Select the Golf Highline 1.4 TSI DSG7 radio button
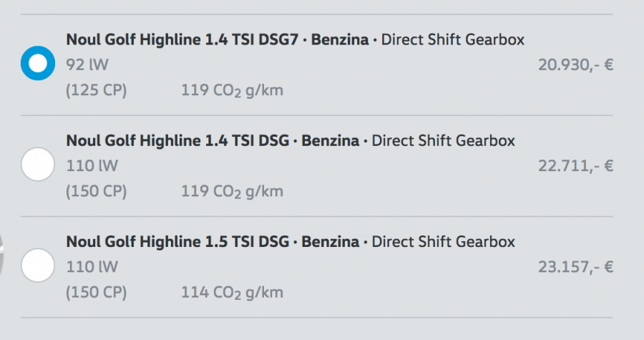 [38, 64]
